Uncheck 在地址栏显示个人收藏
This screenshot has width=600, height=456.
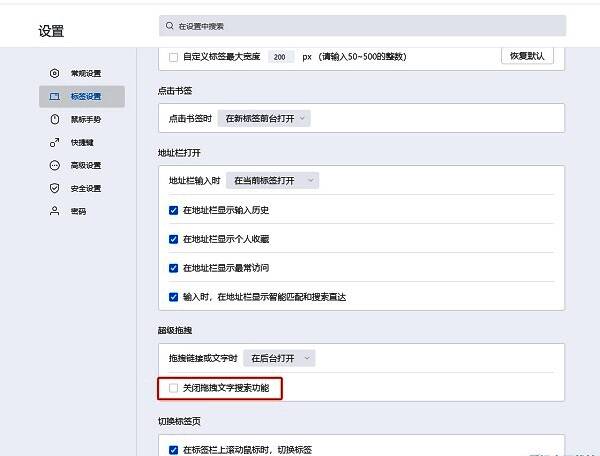[x=173, y=239]
